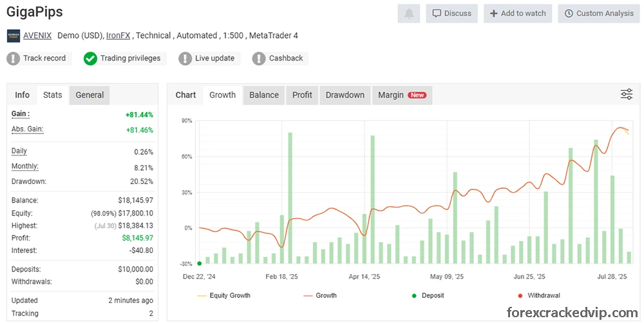Click the GigaPips title
Viewport: 644px width, 323px height.
35,12
